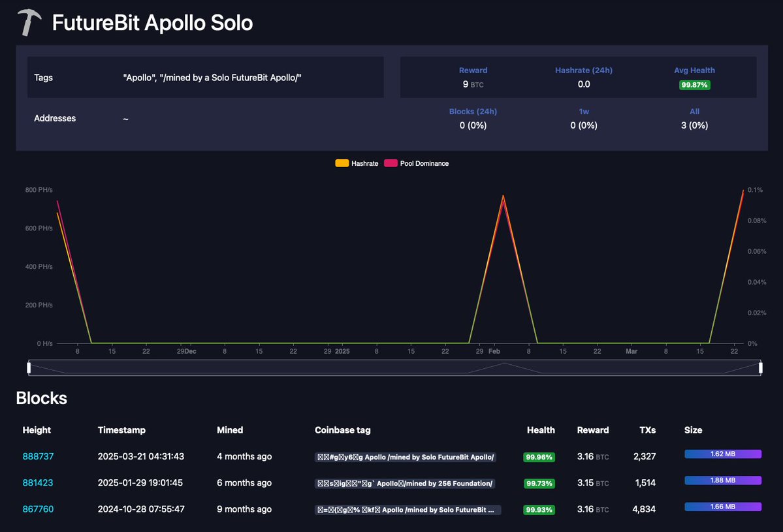The width and height of the screenshot is (783, 532).
Task: Click the coinbase tag of block 888737
Action: [x=406, y=457]
